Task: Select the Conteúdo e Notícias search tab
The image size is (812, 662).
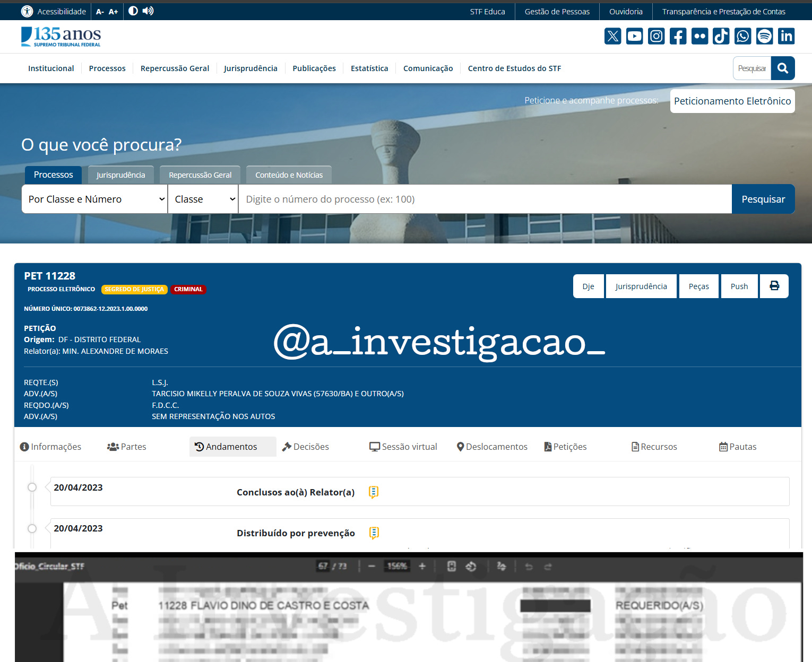Action: (289, 175)
